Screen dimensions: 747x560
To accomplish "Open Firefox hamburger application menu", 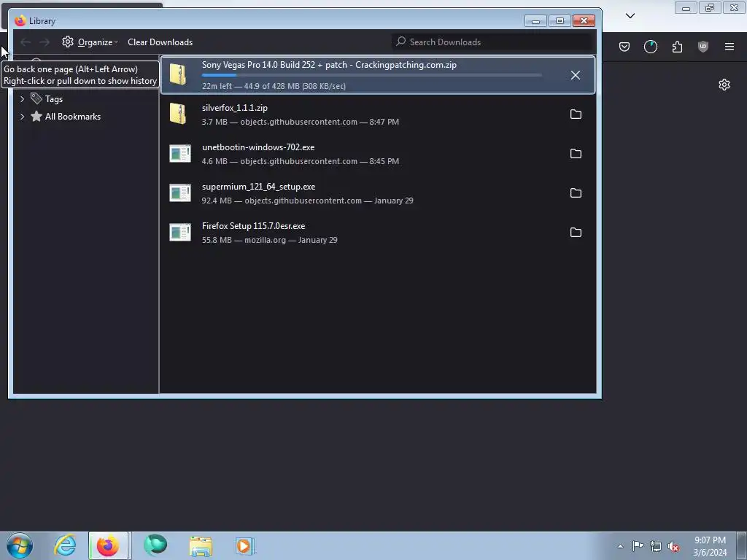I will click(x=729, y=47).
